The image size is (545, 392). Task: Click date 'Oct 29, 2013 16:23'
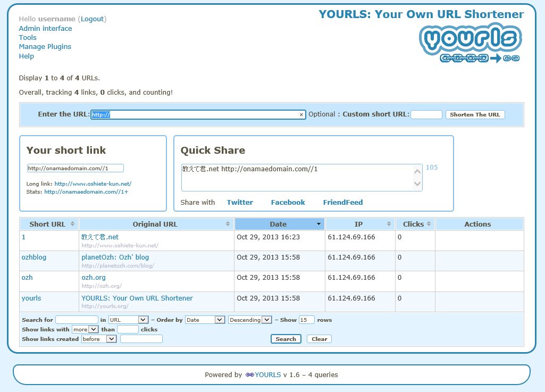pyautogui.click(x=268, y=237)
